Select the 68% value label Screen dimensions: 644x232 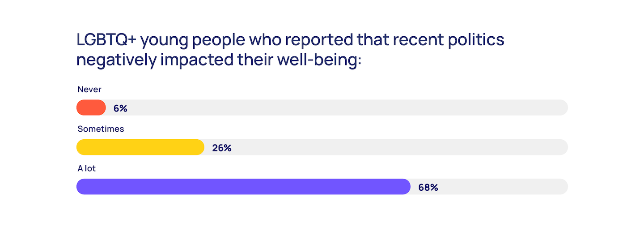(x=428, y=187)
